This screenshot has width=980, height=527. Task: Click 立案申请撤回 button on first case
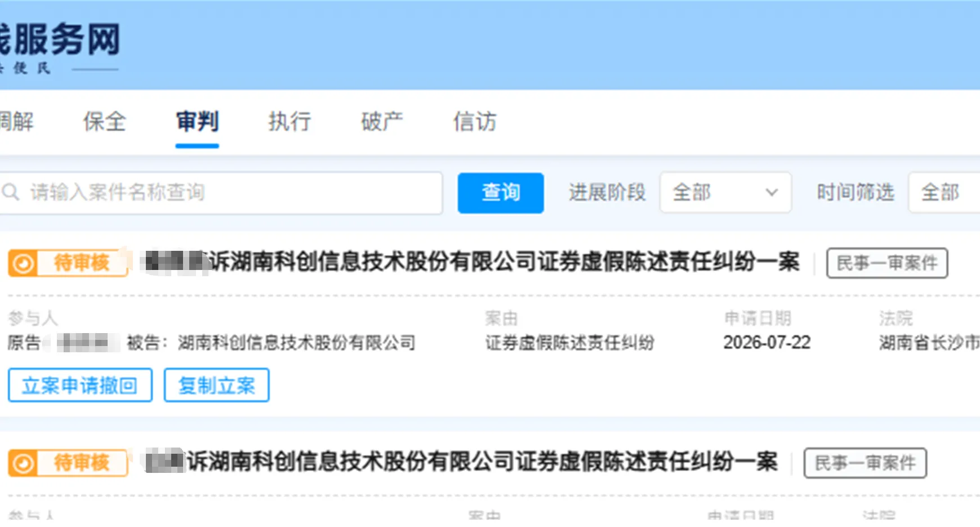[x=80, y=386]
